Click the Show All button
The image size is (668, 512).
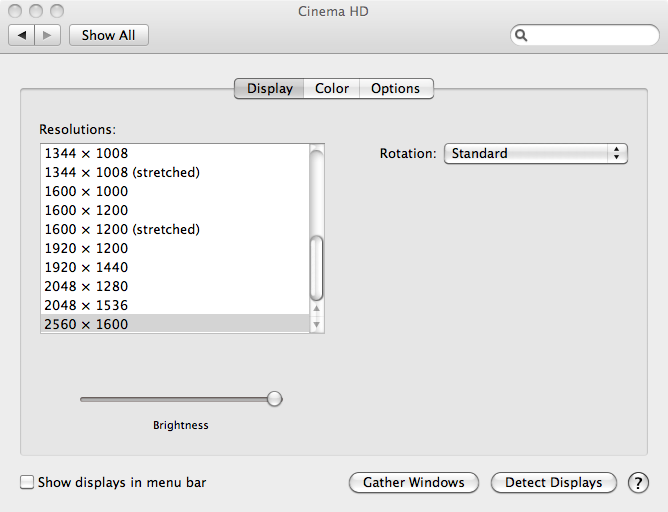(109, 35)
